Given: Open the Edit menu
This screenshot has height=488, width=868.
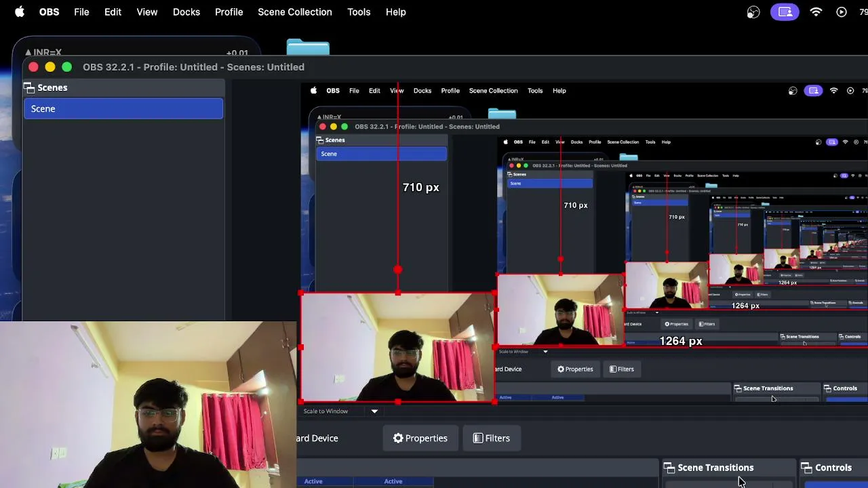Looking at the screenshot, I should 113,12.
